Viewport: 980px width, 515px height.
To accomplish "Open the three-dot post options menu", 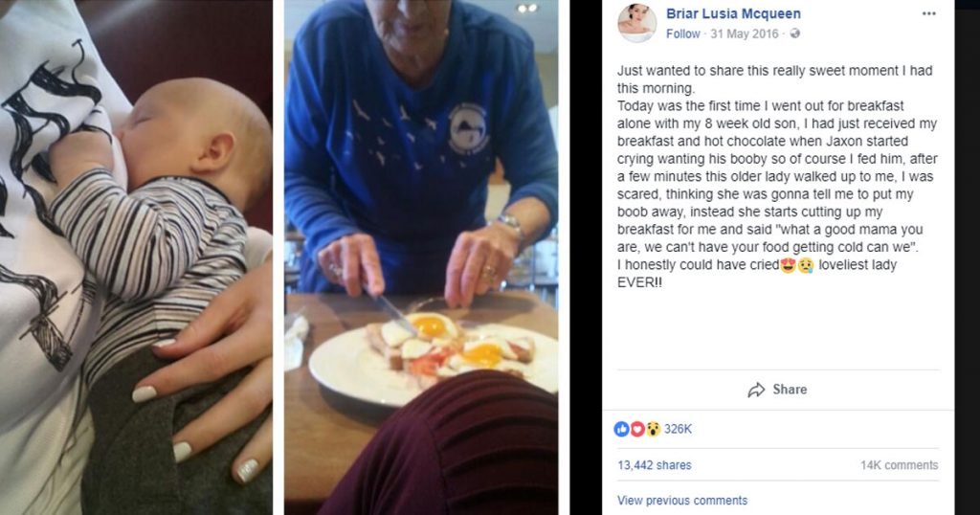I will point(928,13).
